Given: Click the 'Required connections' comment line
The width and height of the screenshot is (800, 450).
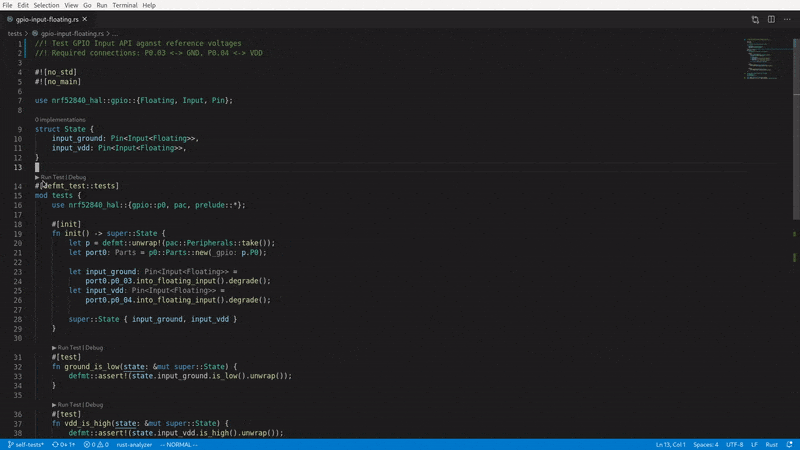Looking at the screenshot, I should tap(148, 53).
